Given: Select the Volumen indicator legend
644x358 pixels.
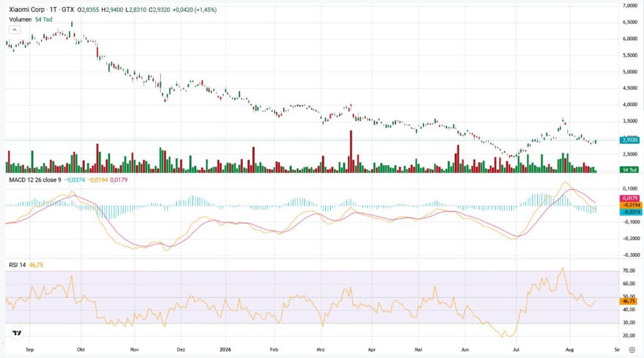Looking at the screenshot, I should pos(20,19).
